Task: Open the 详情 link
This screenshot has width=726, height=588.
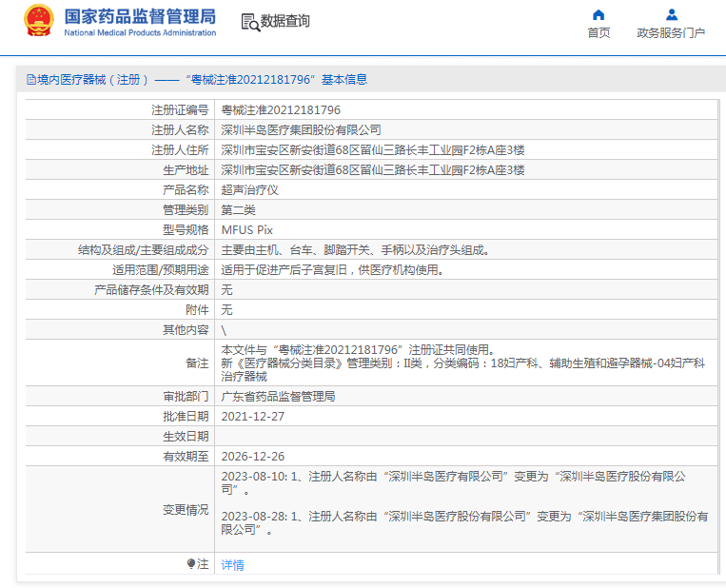Action: 232,565
